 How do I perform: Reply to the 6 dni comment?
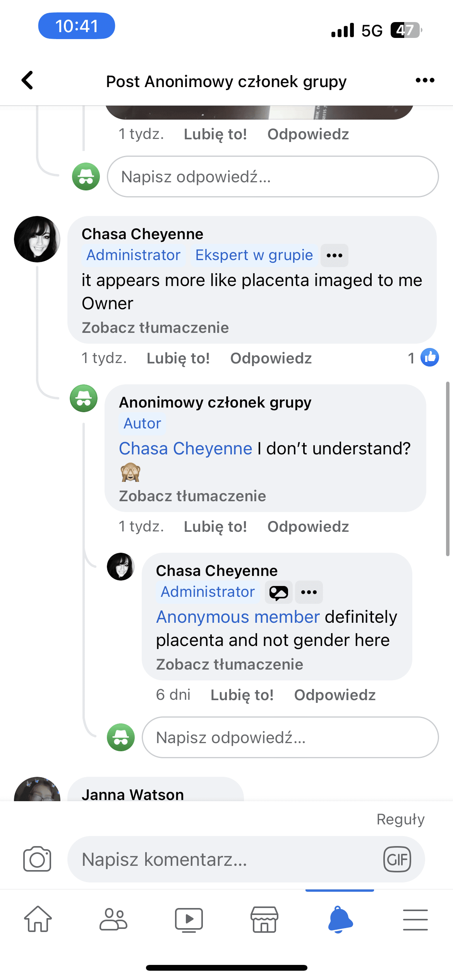click(335, 695)
